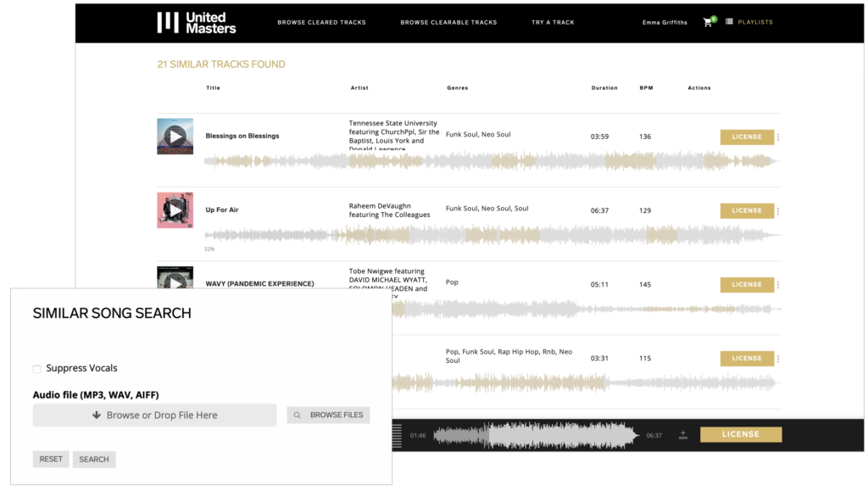Viewport: 868px width, 491px height.
Task: Open Browse Clearable Tracks
Action: [448, 22]
